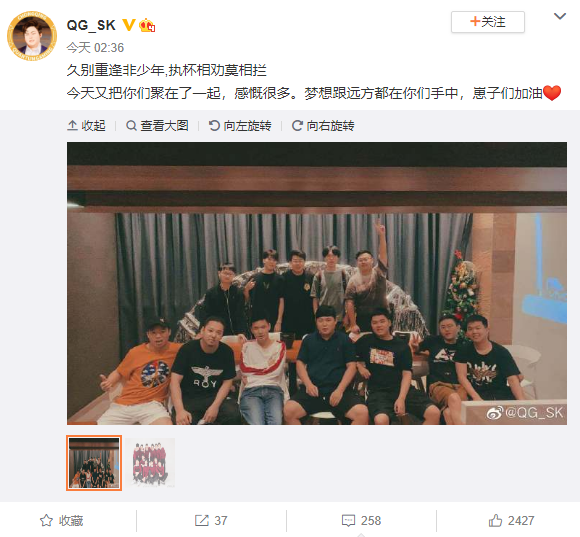Open the 今天 02:36 timestamp link
The height and width of the screenshot is (537, 580).
[x=95, y=48]
